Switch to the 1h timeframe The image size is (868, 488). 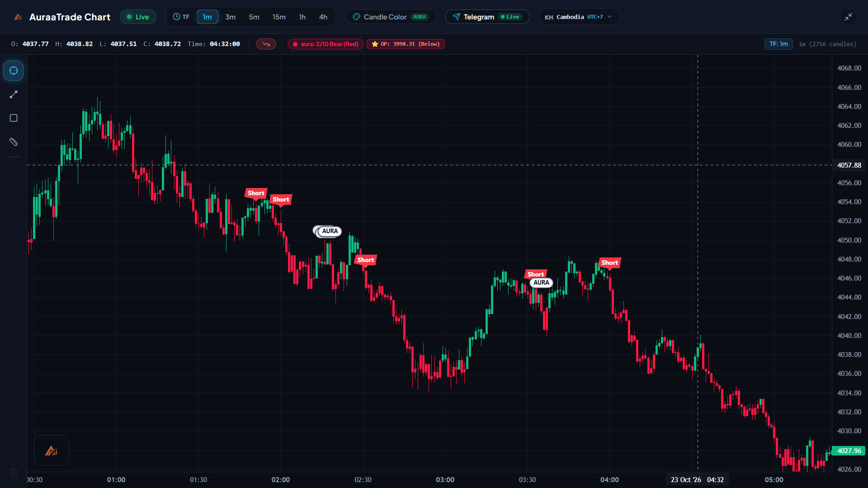click(302, 17)
